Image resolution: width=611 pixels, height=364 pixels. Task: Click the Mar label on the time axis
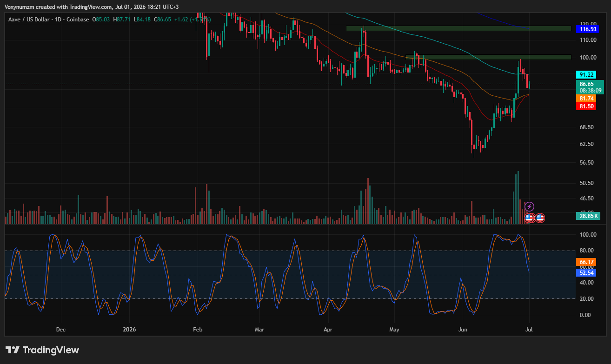pos(259,330)
